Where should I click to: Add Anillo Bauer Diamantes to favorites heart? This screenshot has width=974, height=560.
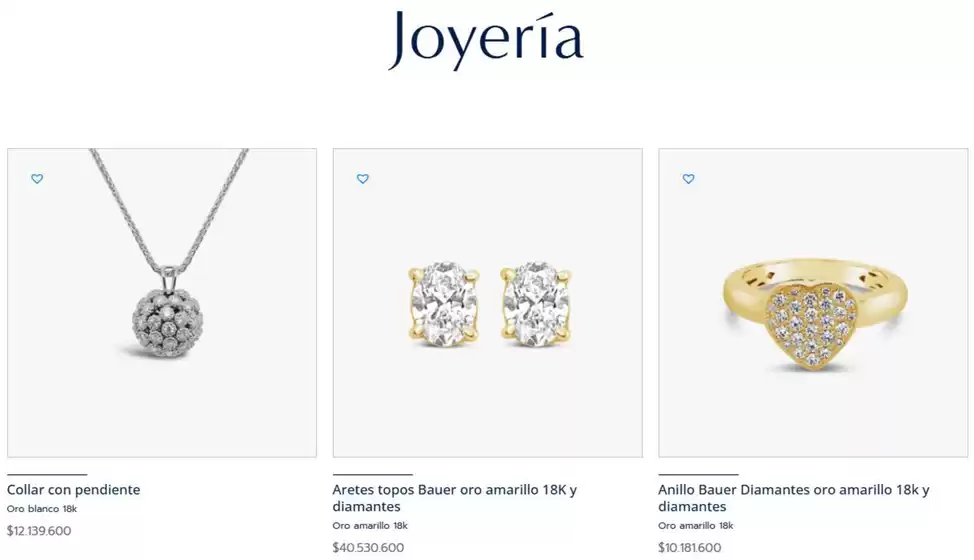click(688, 179)
